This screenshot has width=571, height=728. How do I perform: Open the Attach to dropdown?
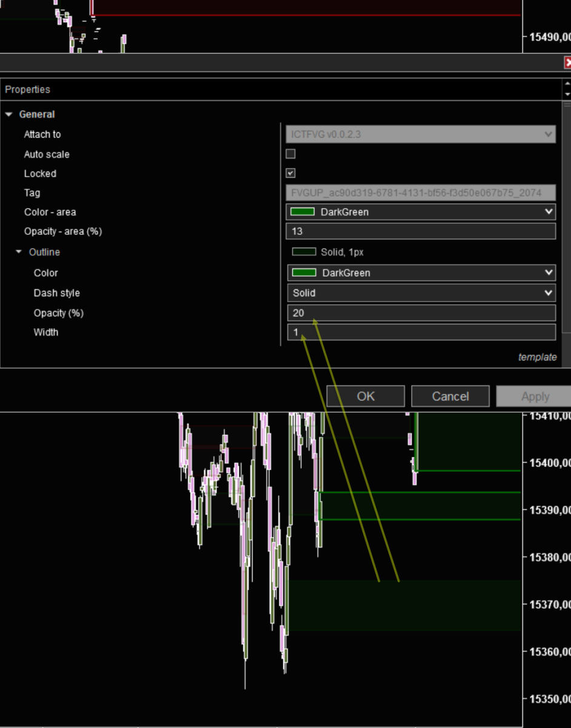pos(421,134)
